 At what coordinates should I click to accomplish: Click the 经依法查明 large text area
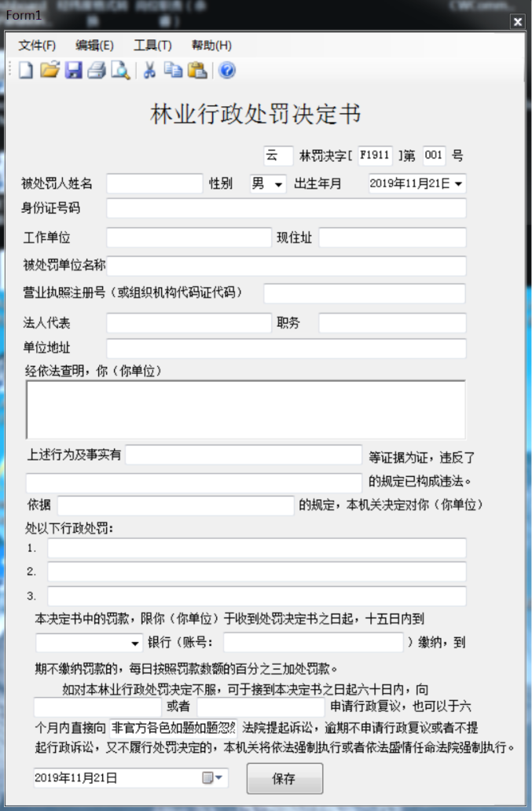click(x=245, y=409)
